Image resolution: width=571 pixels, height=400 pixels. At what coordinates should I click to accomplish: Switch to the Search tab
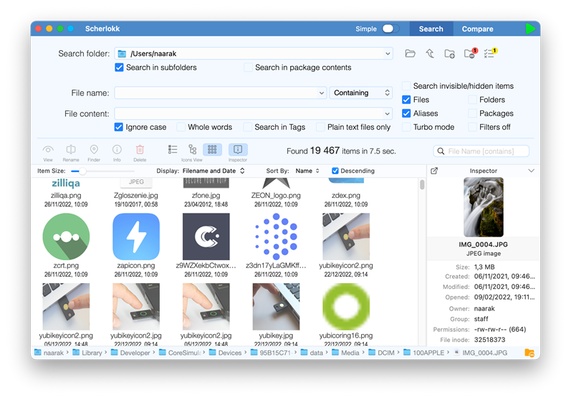[431, 29]
